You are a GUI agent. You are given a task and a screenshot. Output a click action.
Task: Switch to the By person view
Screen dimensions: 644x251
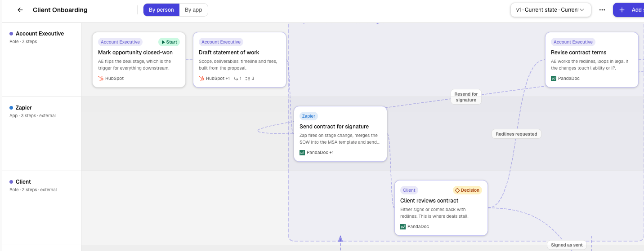point(161,10)
